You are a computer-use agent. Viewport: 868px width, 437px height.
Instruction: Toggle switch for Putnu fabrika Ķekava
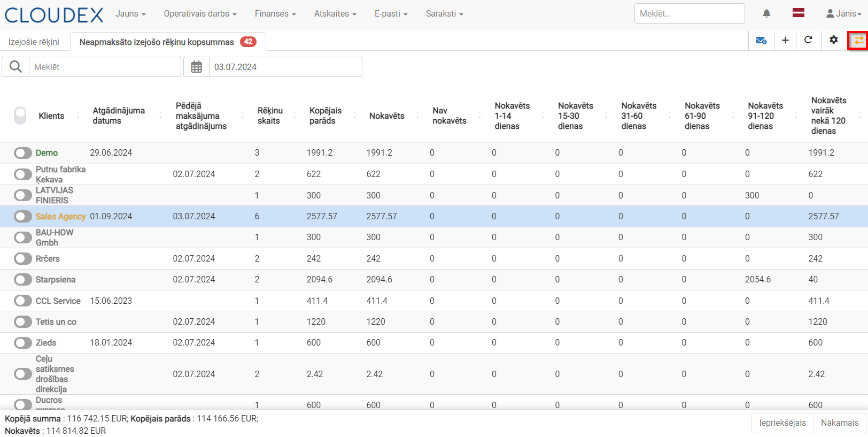point(23,174)
